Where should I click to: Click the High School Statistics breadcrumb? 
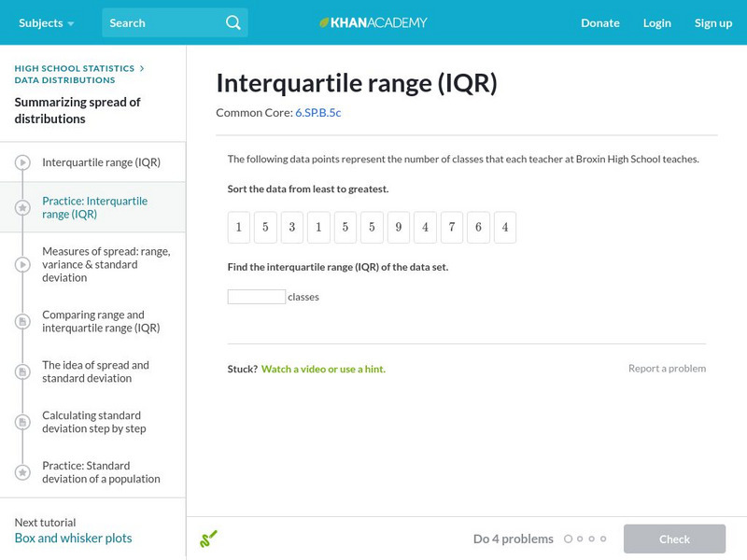(74, 68)
